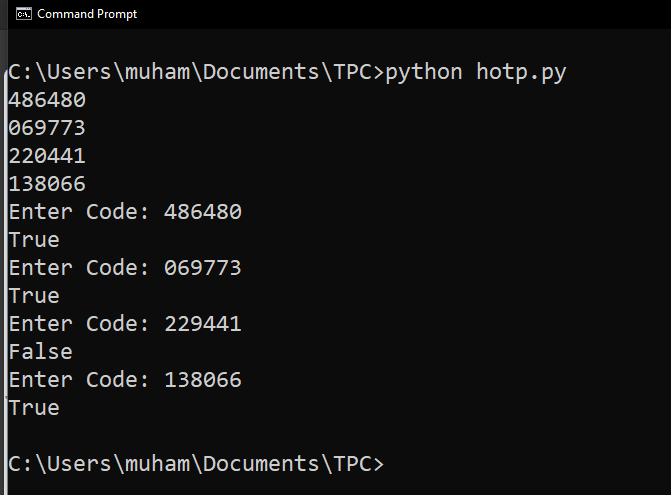Click the True result under Enter Code: 486480
This screenshot has width=671, height=495.
click(33, 240)
